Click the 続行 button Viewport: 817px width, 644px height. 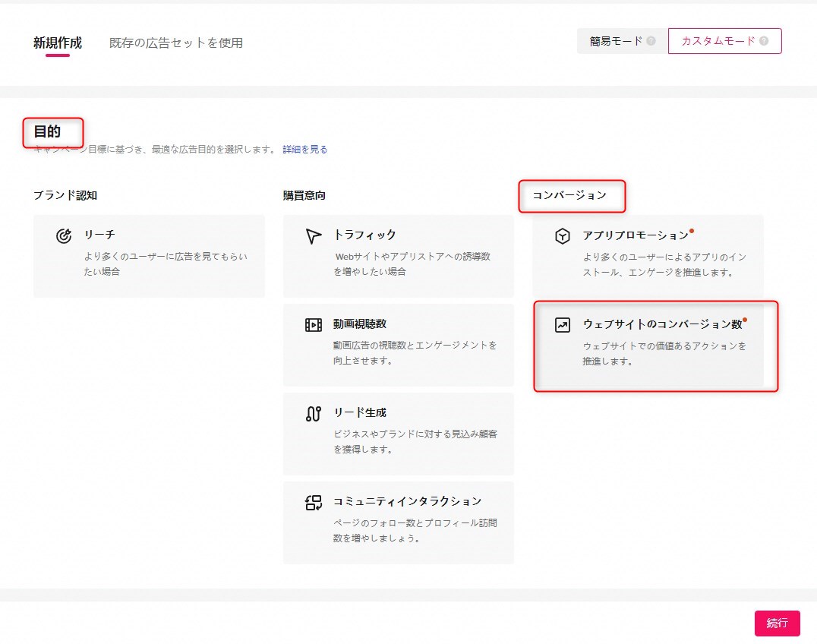[777, 623]
